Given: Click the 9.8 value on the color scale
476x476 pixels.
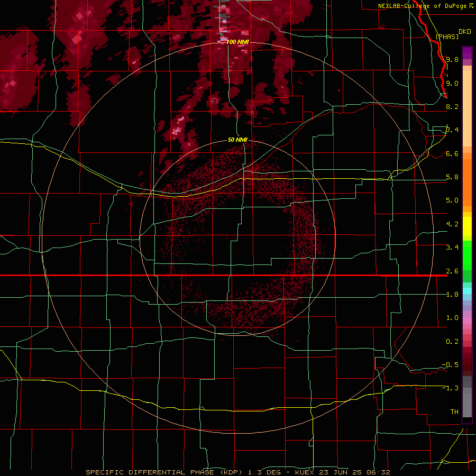Looking at the screenshot, I should tap(452, 60).
